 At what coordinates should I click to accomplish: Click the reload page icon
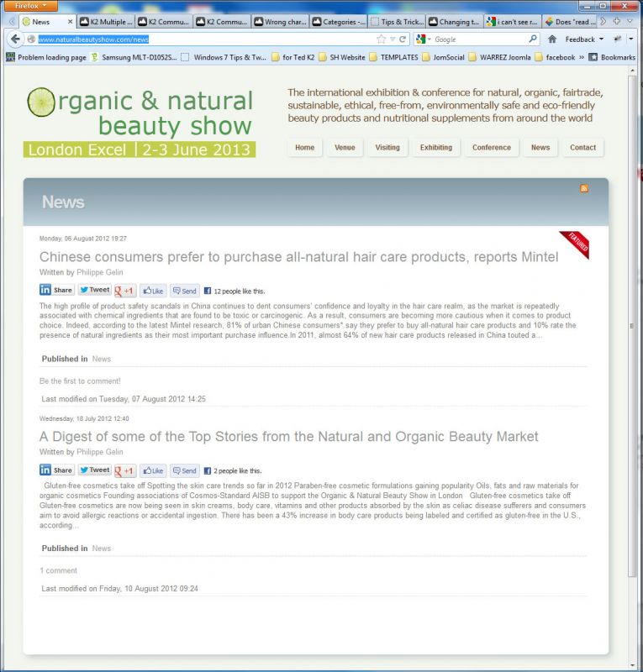tap(403, 39)
